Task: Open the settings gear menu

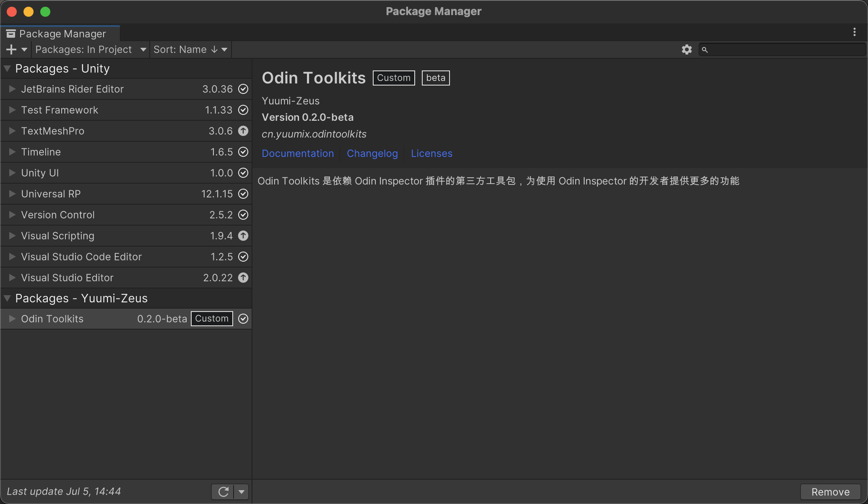Action: coord(687,49)
